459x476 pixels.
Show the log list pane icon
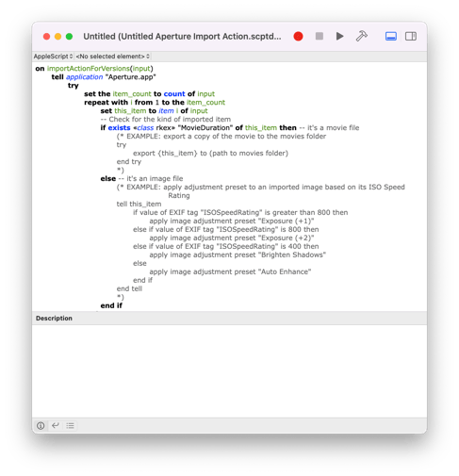pos(70,425)
